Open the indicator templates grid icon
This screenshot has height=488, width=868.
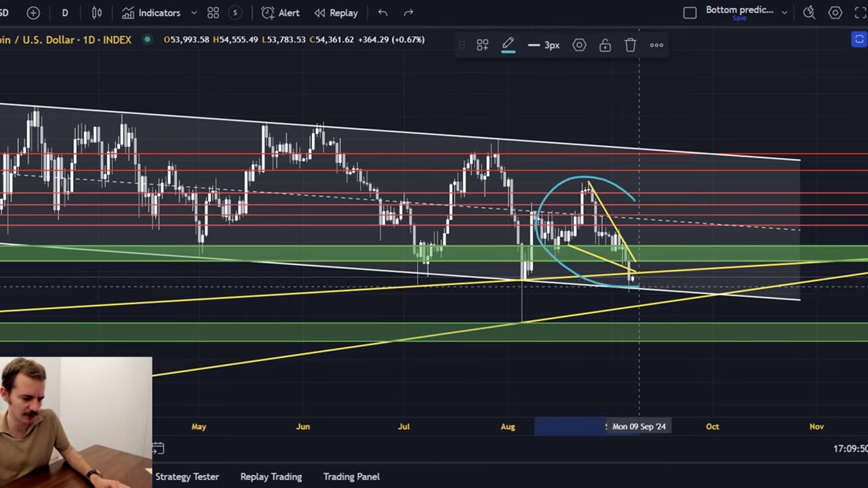pos(213,13)
